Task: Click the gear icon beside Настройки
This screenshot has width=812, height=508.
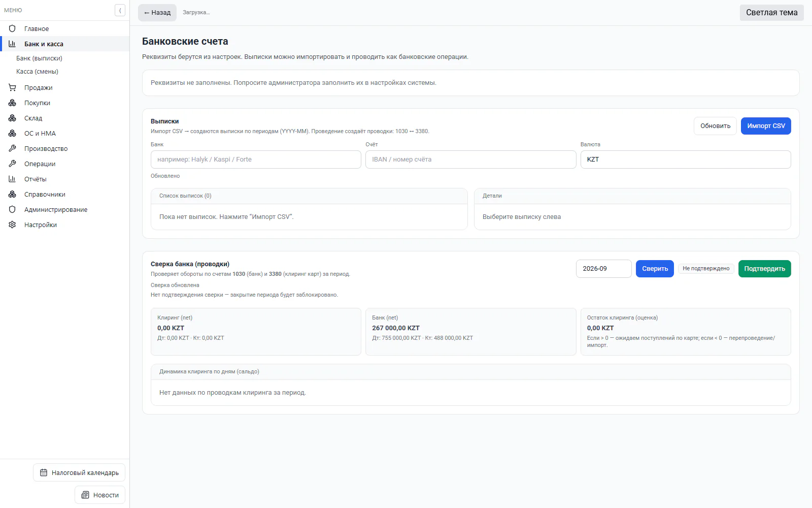Action: pyautogui.click(x=12, y=225)
